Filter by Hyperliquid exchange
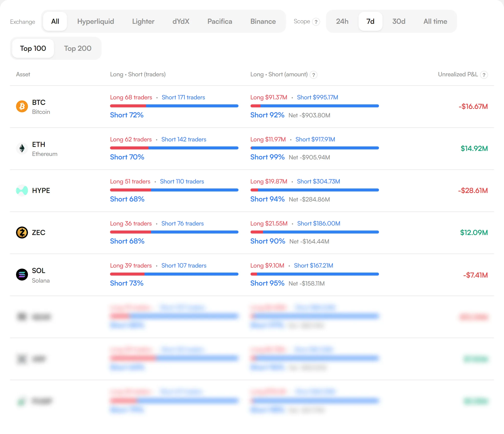Image resolution: width=504 pixels, height=434 pixels. (95, 22)
